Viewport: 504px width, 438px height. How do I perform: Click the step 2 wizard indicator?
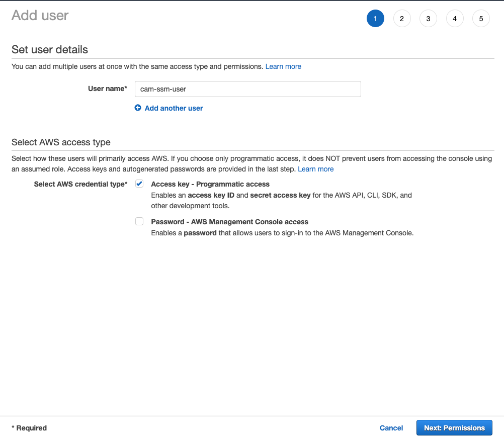coord(402,18)
